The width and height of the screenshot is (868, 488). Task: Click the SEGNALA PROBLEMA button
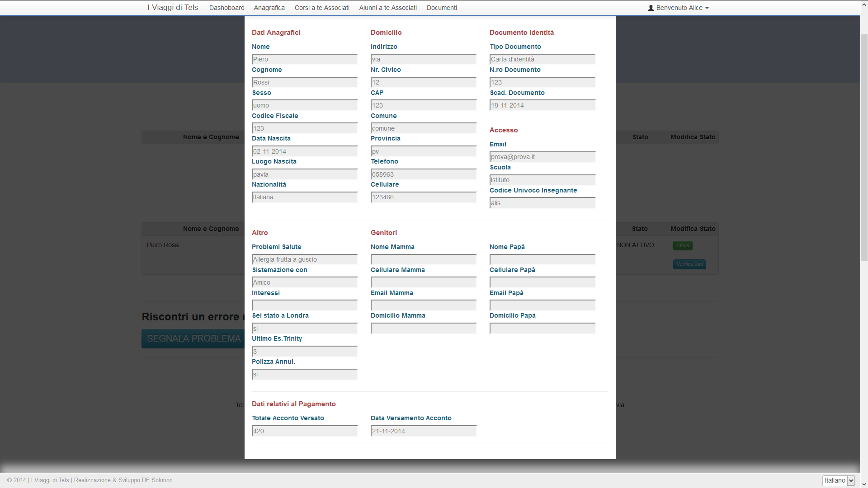[193, 338]
